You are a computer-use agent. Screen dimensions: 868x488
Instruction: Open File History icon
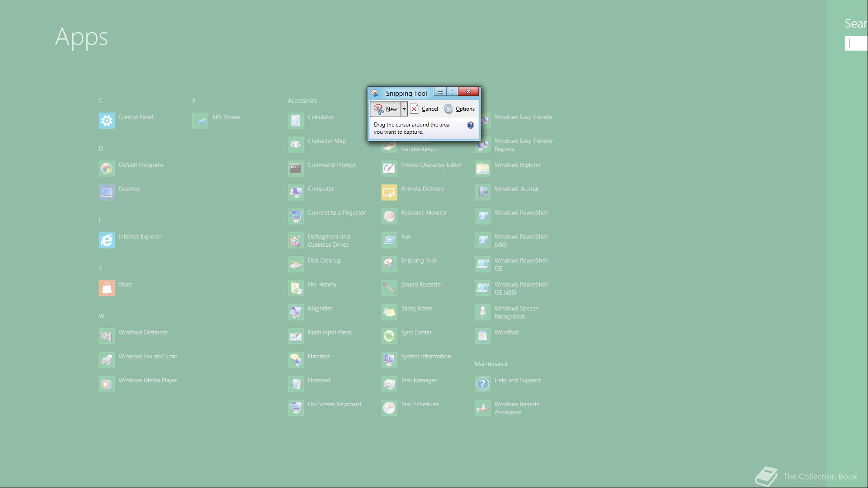point(296,288)
